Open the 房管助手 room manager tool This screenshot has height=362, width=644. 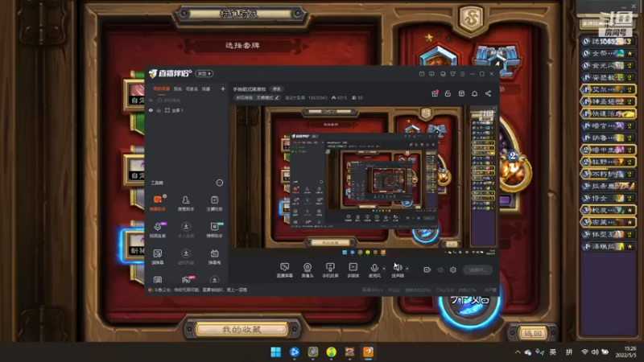coord(186,204)
